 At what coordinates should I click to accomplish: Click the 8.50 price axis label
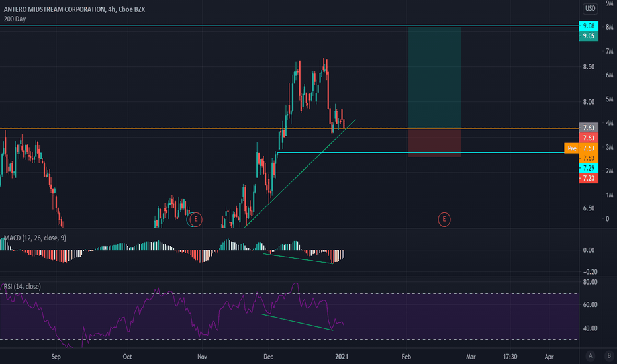point(589,67)
